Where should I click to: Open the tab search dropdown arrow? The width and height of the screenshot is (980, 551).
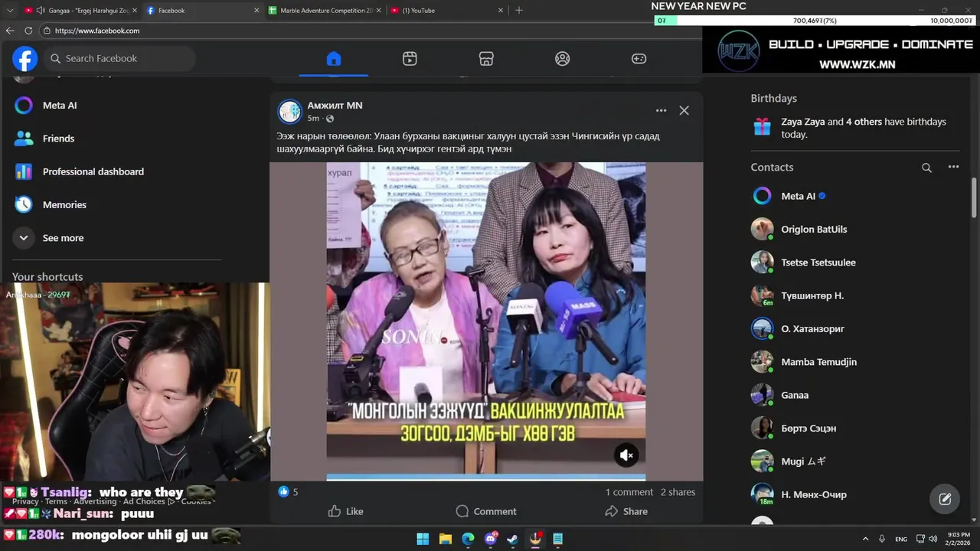[10, 11]
